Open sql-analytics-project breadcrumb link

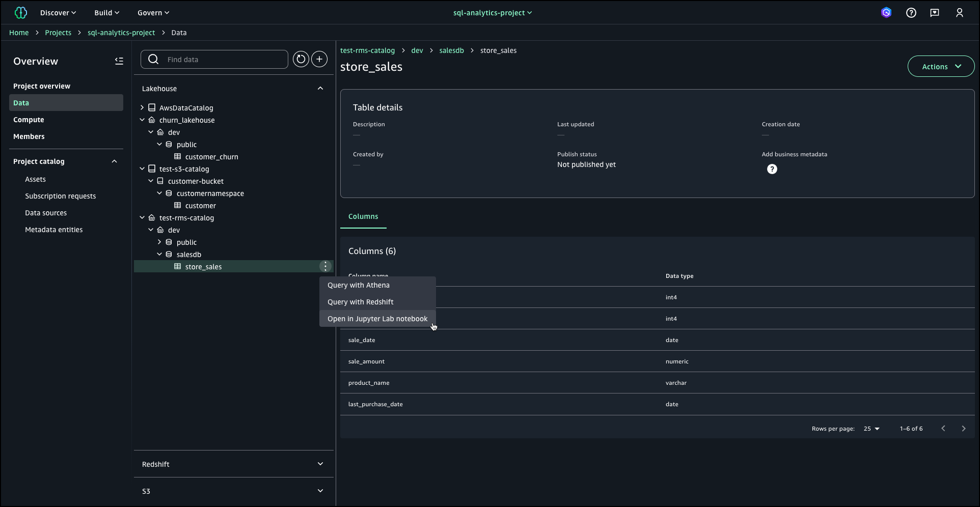[x=121, y=33]
